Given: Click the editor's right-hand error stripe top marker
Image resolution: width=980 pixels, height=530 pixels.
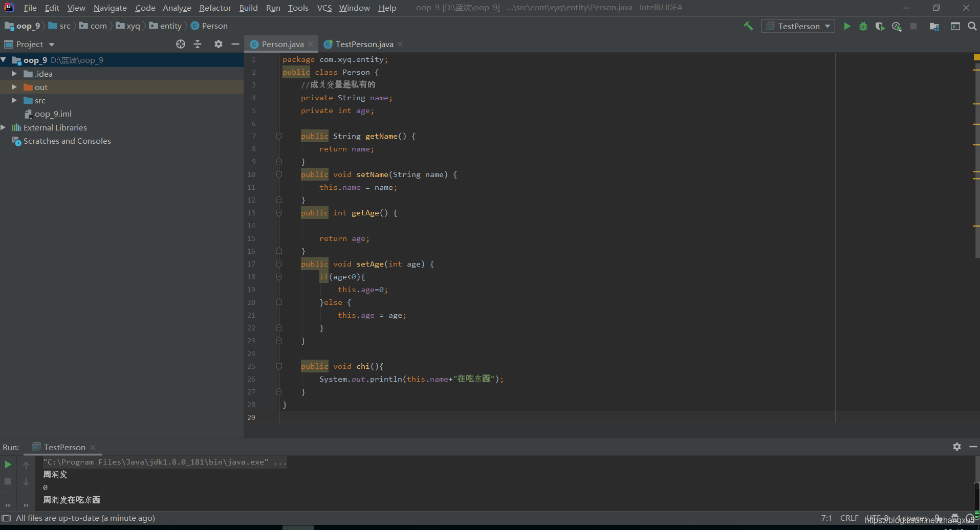Looking at the screenshot, I should tap(976, 56).
